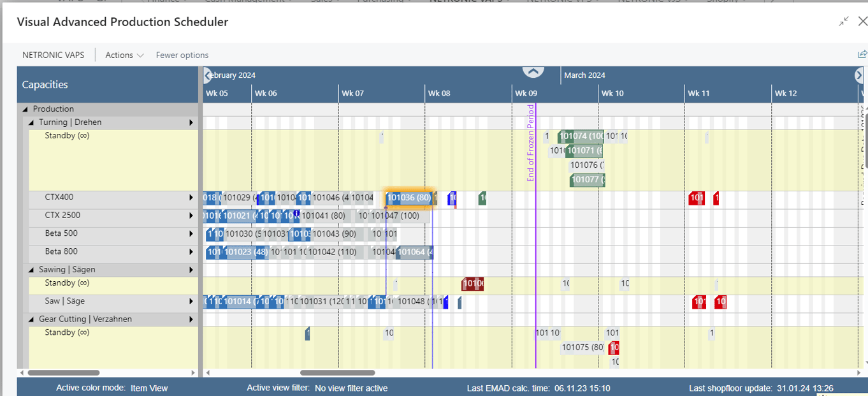Click the Fewer options link

point(182,55)
